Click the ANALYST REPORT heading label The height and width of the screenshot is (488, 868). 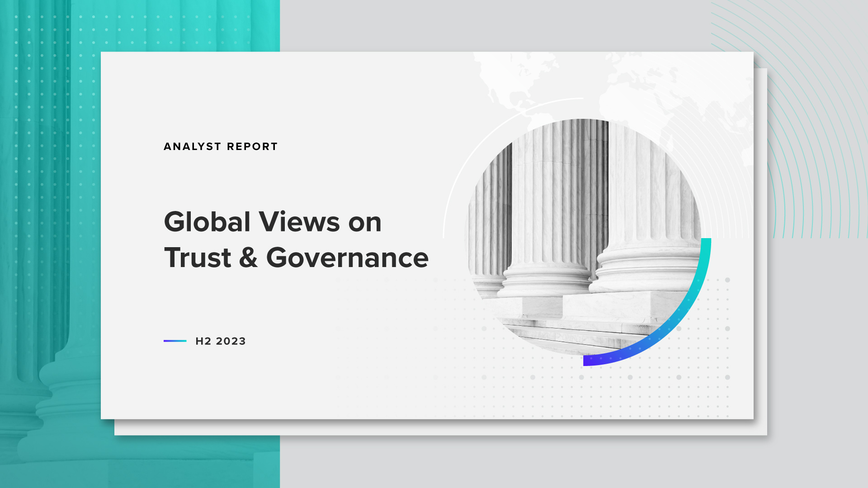(x=220, y=147)
